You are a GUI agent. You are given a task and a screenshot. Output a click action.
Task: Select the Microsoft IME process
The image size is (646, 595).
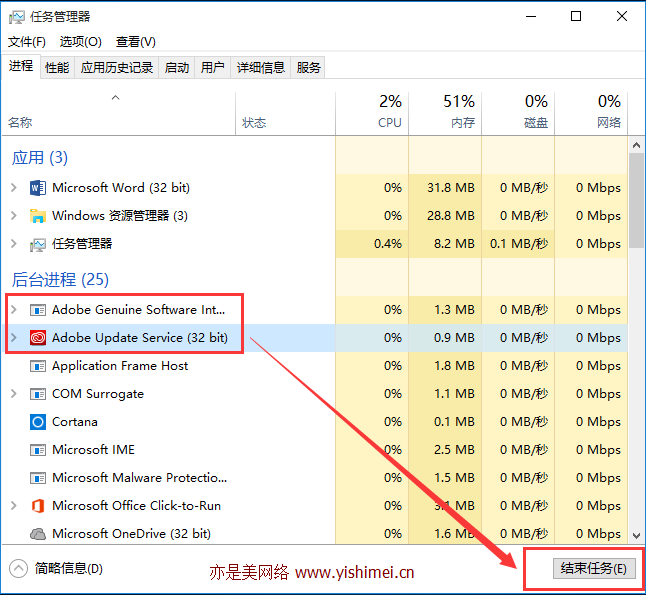tap(315, 450)
